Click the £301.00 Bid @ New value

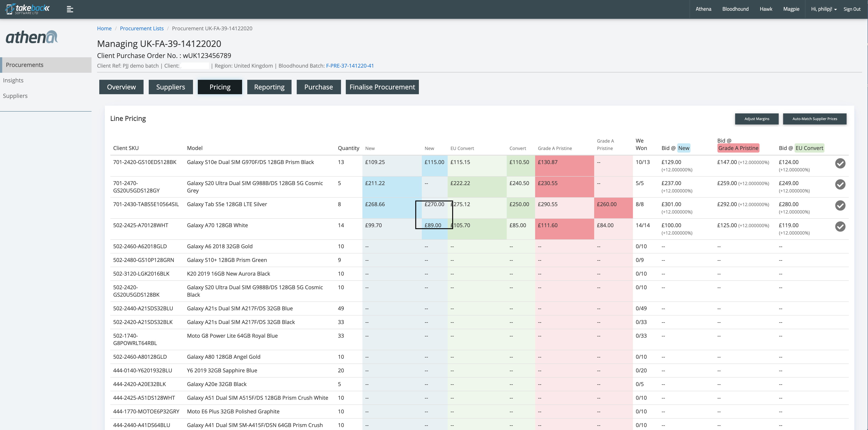[671, 204]
